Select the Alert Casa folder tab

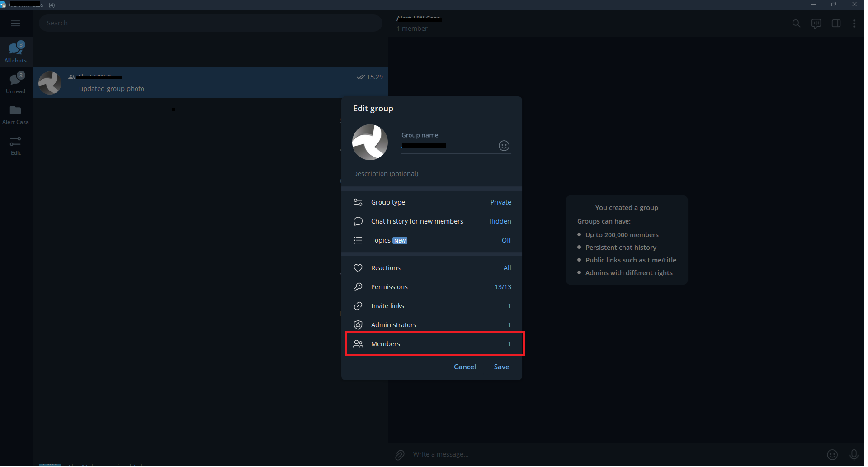[16, 115]
